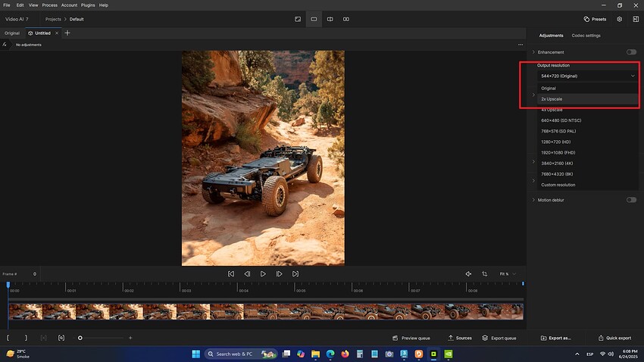Open the Edit menu
The width and height of the screenshot is (644, 362).
tap(20, 5)
